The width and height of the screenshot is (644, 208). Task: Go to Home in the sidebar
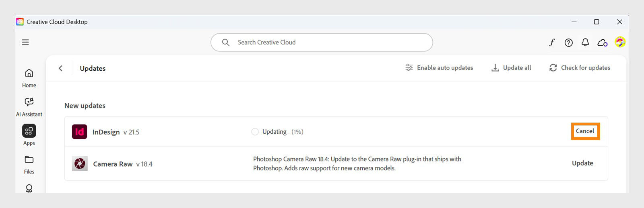(29, 78)
